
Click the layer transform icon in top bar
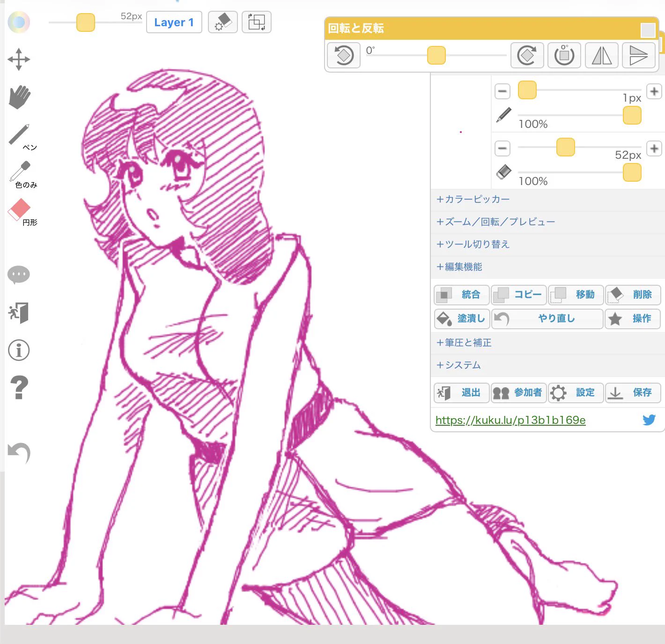[257, 22]
